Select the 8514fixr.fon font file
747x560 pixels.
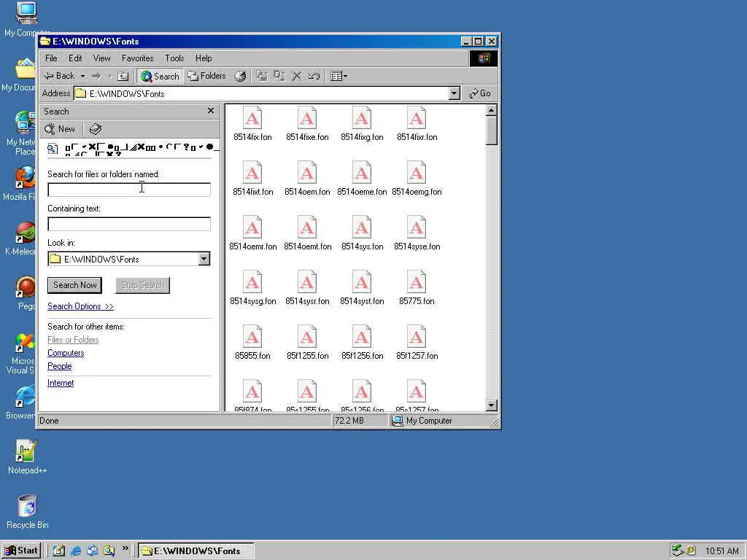tap(417, 124)
